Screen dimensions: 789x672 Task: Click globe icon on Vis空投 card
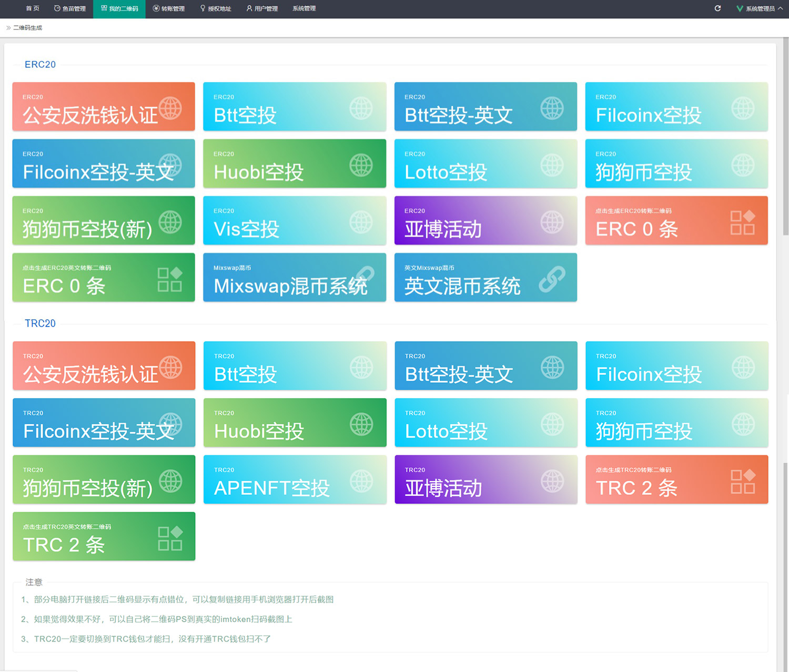point(361,222)
